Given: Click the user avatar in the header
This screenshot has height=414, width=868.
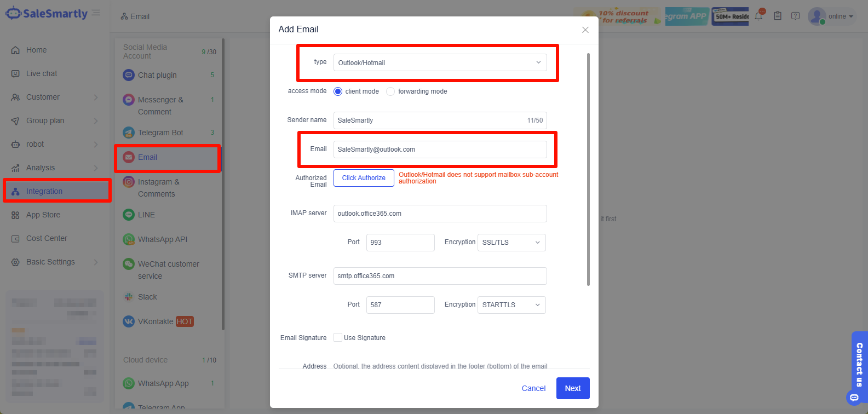Looking at the screenshot, I should pos(817,16).
